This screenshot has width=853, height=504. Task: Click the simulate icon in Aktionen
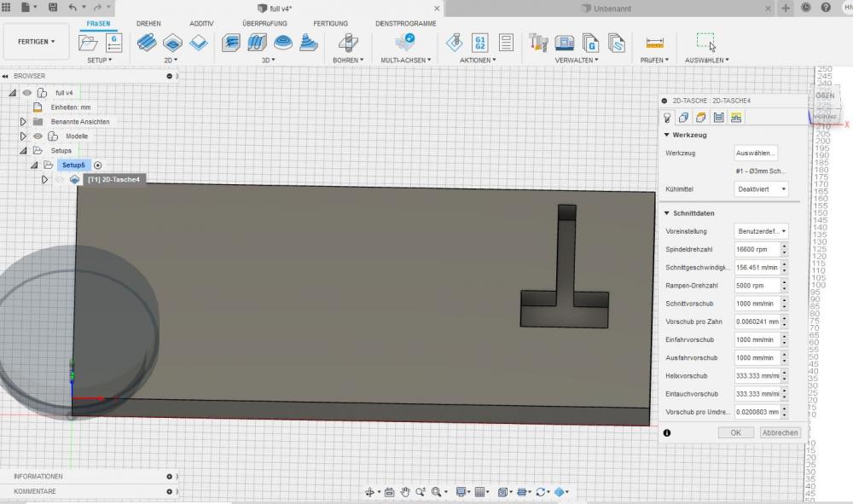[455, 43]
